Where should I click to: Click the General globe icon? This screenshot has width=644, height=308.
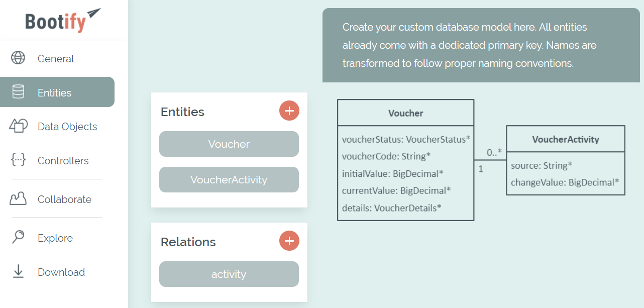[18, 58]
